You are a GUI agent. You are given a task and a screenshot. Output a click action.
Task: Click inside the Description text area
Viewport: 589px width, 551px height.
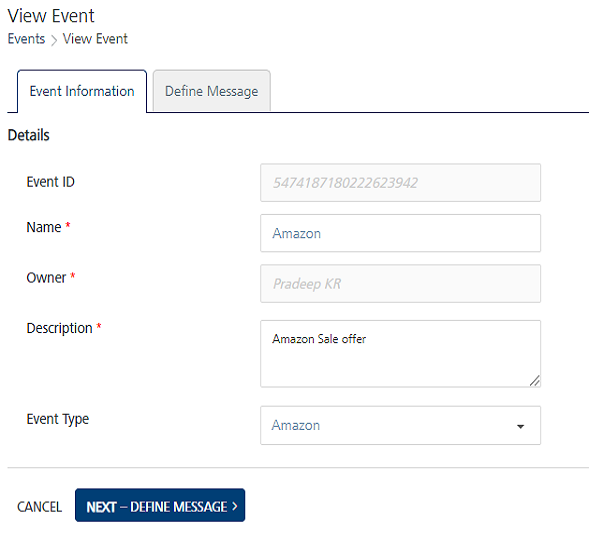(400, 354)
